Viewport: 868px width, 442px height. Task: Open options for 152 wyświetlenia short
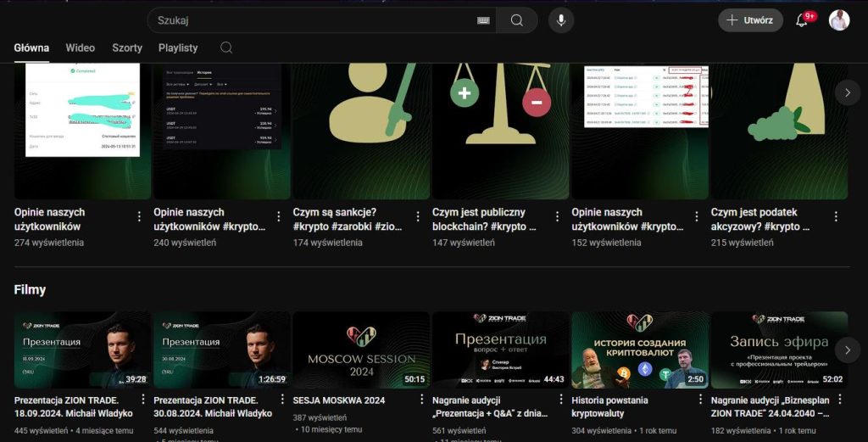[x=697, y=216]
